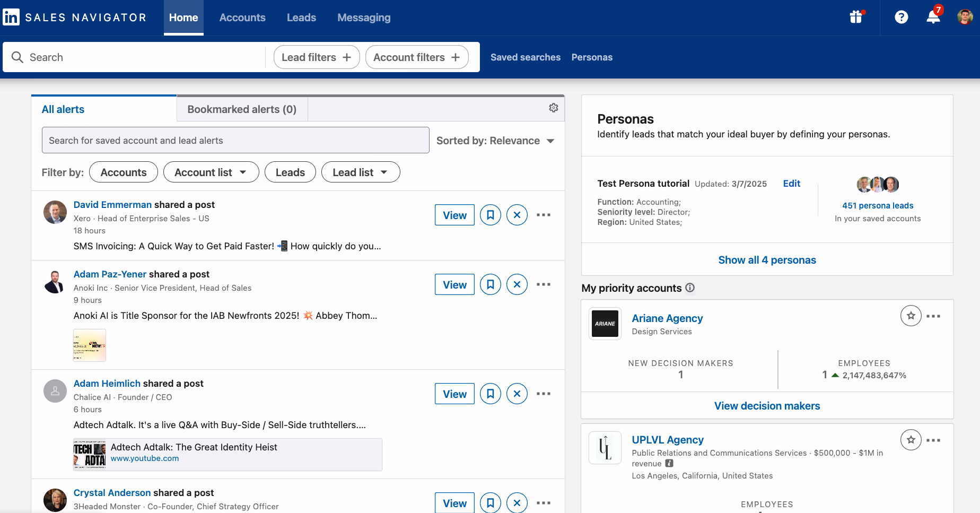Screen dimensions: 980x513
Task: Click the LinkedIn Sales Navigator logo
Action: coord(74,18)
